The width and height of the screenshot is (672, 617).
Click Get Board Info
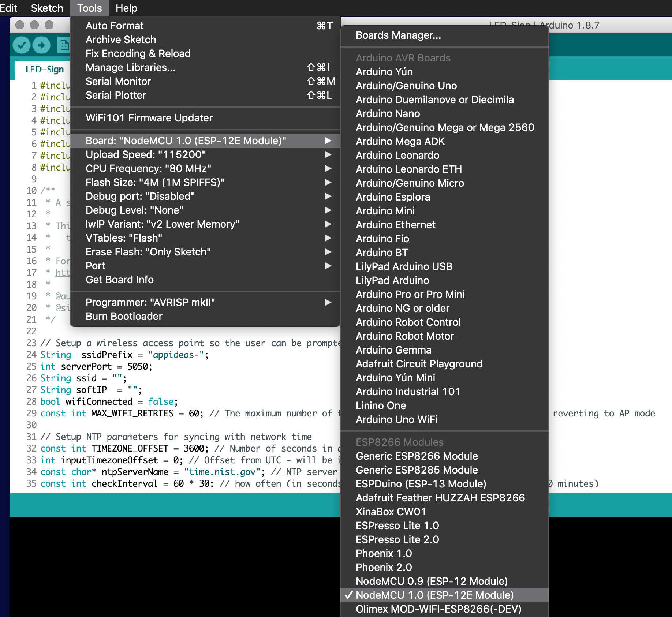tap(120, 280)
